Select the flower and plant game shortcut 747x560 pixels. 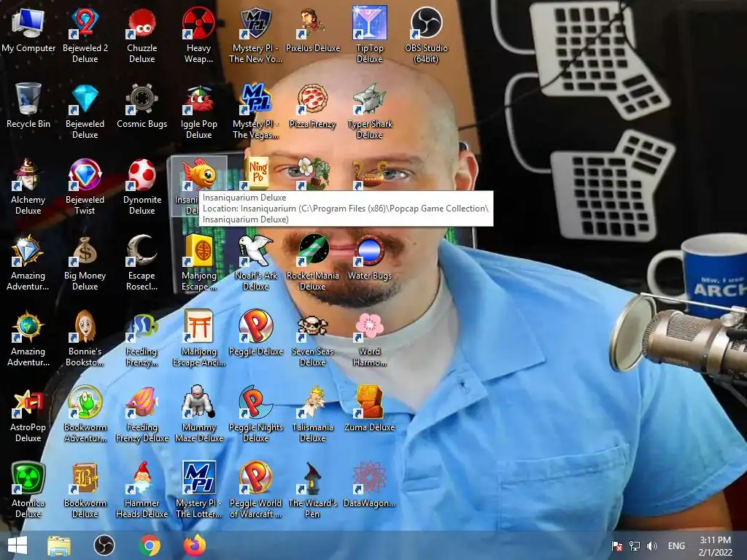click(x=312, y=174)
